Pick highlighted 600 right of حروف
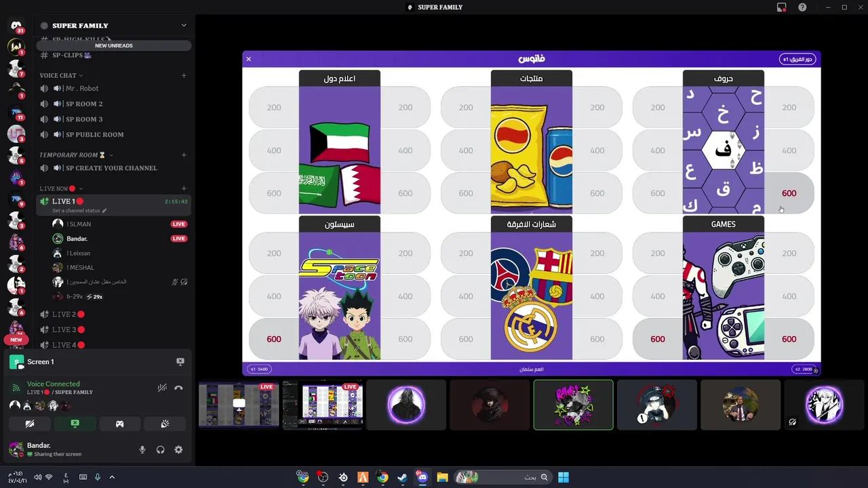 coord(789,193)
